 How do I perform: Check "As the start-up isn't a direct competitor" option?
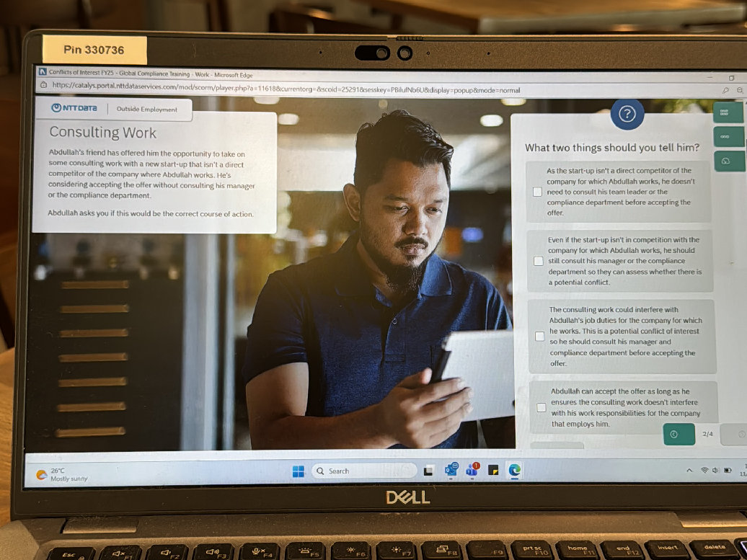(x=537, y=192)
